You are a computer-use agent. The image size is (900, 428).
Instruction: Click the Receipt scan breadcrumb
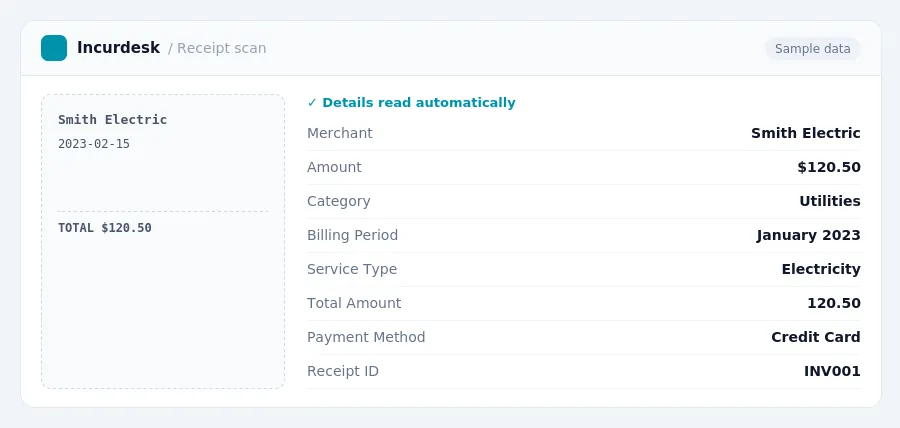[x=222, y=48]
